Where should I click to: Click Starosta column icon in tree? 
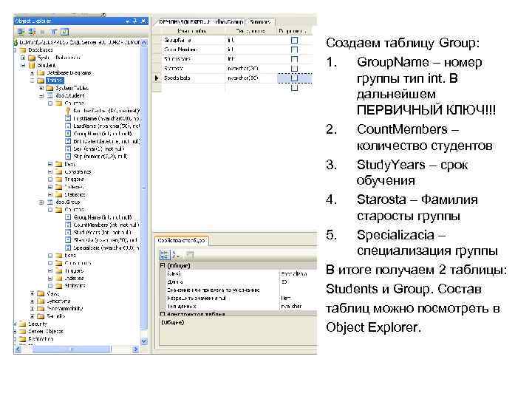(x=68, y=240)
